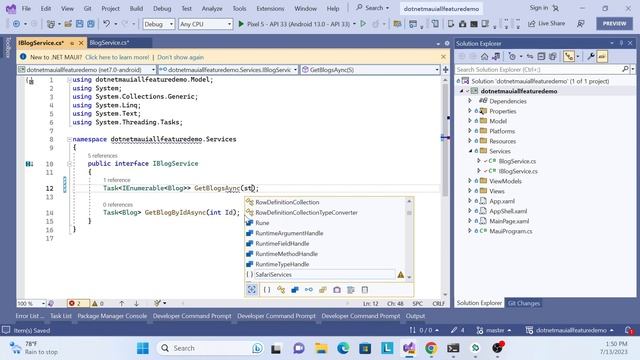Click Show All Files icon
The width and height of the screenshot is (640, 360).
tap(553, 56)
